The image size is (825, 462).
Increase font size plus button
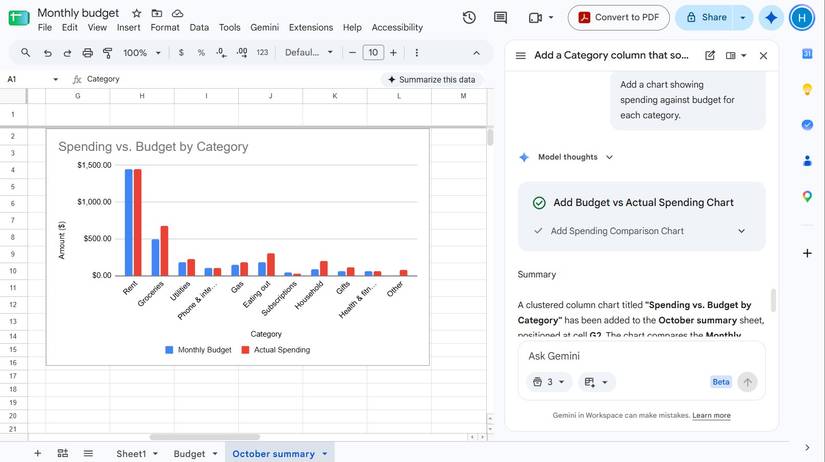[x=393, y=53]
